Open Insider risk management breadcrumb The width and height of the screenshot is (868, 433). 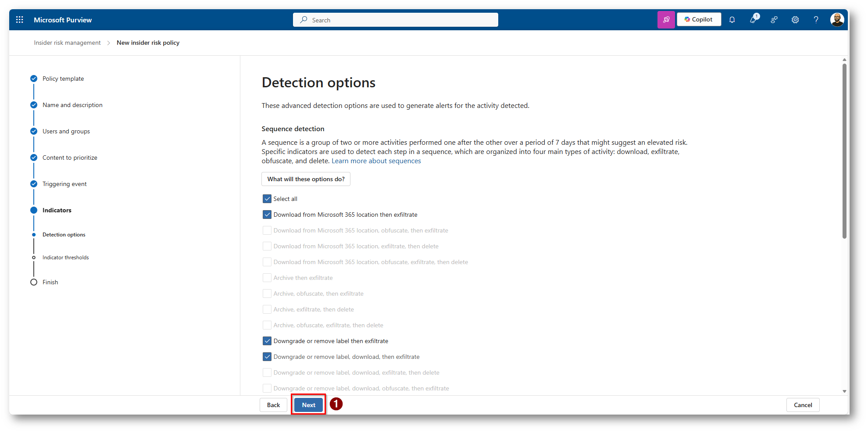click(67, 43)
